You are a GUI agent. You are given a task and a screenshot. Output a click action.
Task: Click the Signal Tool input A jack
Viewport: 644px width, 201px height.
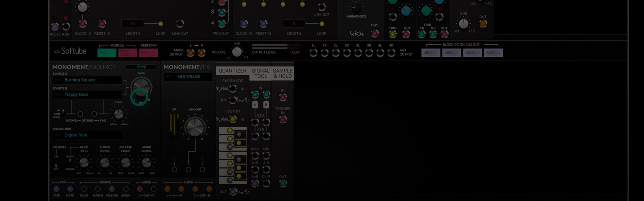(x=255, y=95)
